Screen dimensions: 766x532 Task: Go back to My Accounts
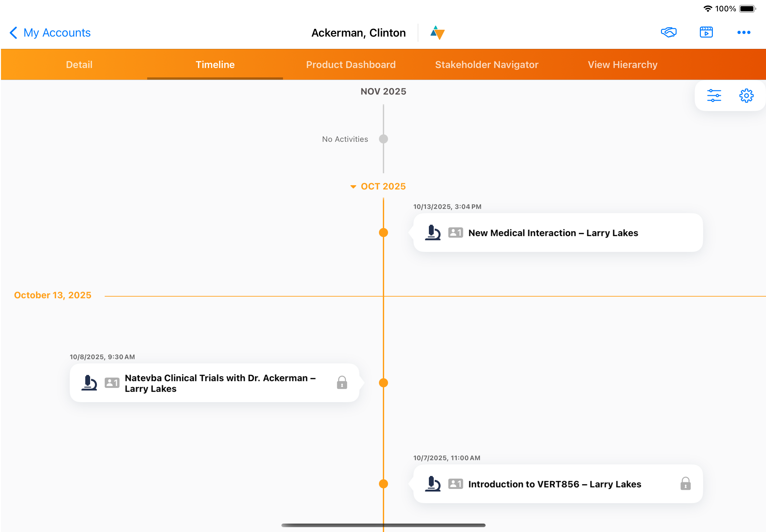point(50,32)
